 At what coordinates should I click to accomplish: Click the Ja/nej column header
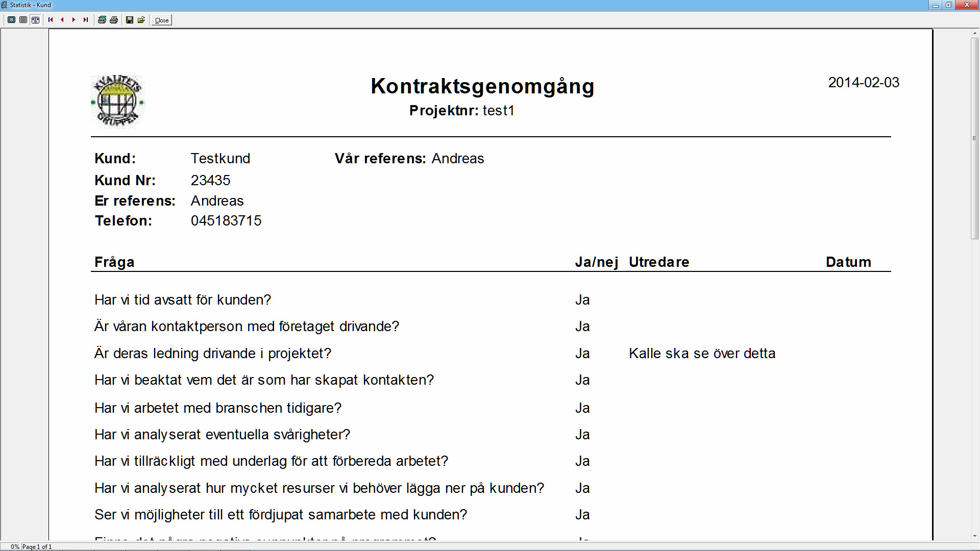597,262
